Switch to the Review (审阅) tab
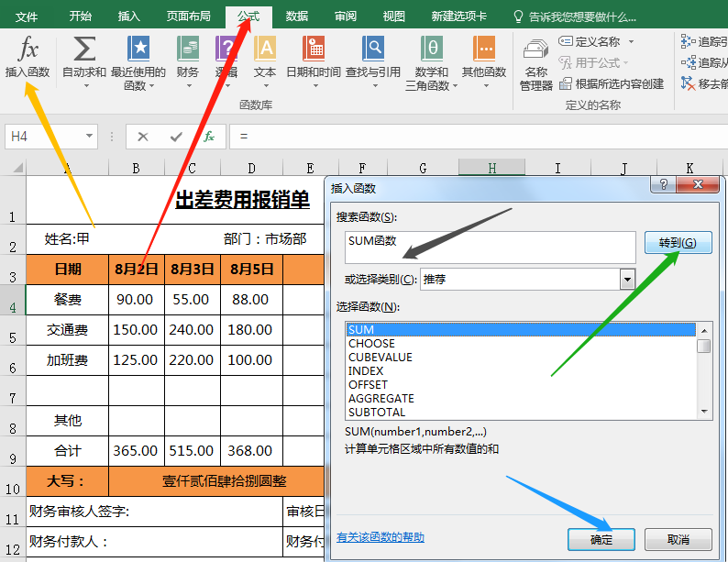This screenshot has height=562, width=728. pyautogui.click(x=346, y=17)
